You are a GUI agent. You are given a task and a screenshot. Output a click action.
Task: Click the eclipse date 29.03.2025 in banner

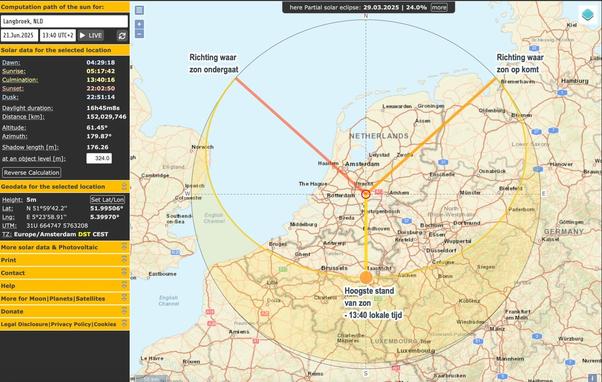[x=381, y=7]
